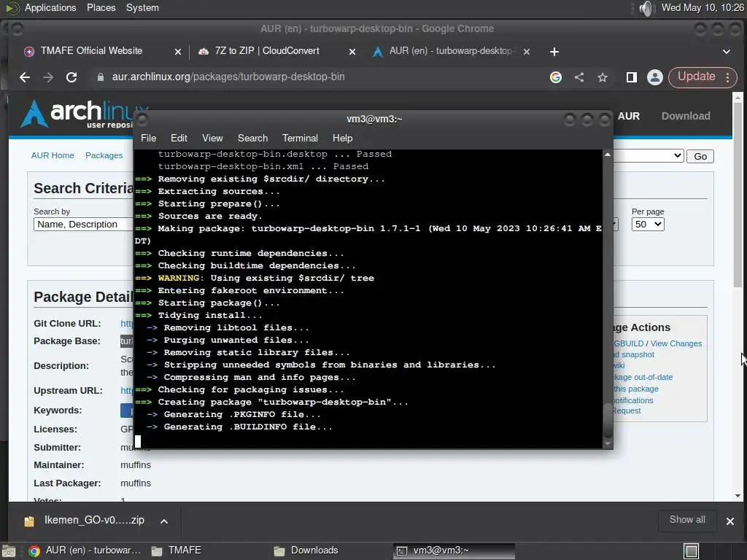Open the terminal's Terminal menu
The height and width of the screenshot is (560, 747).
pos(300,138)
